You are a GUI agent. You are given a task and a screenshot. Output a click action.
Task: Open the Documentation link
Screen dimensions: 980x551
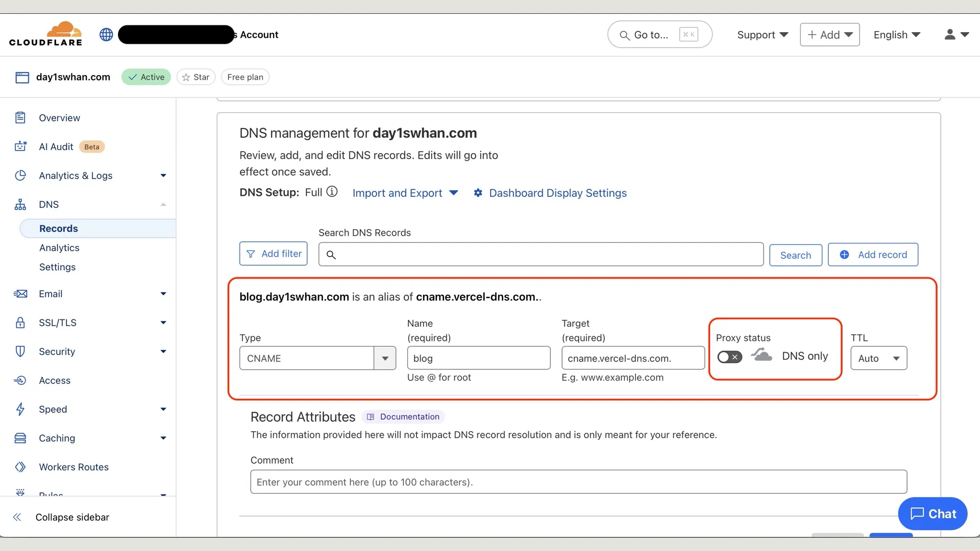(x=403, y=417)
